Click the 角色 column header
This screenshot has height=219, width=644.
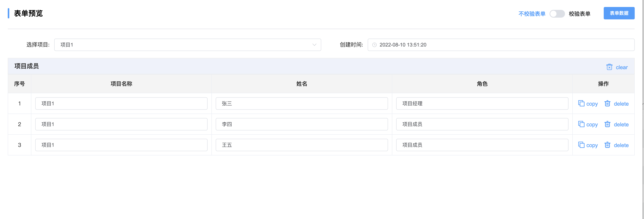point(482,84)
